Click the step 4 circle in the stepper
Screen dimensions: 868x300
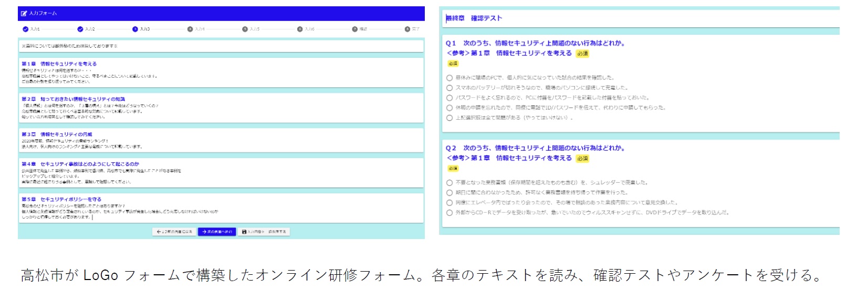(x=190, y=29)
